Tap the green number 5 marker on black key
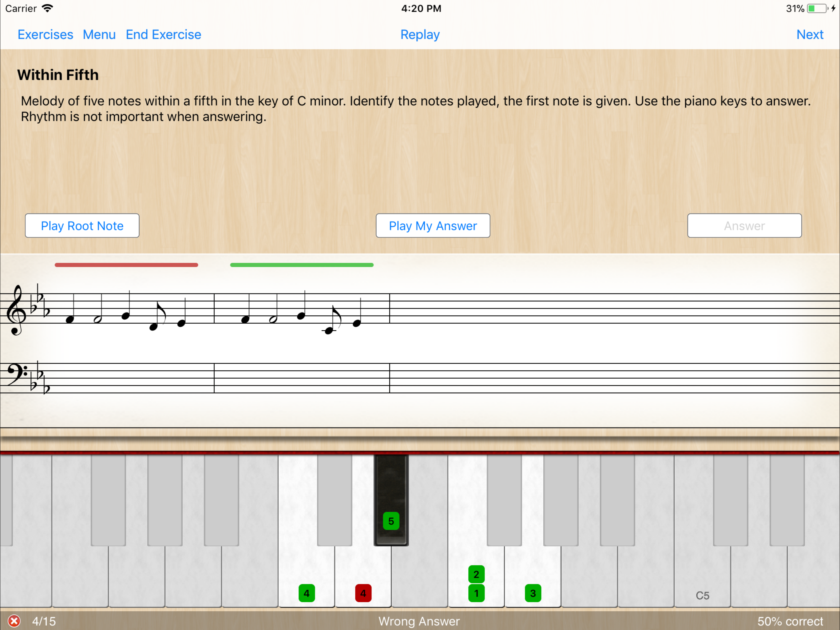Image resolution: width=840 pixels, height=630 pixels. click(391, 521)
